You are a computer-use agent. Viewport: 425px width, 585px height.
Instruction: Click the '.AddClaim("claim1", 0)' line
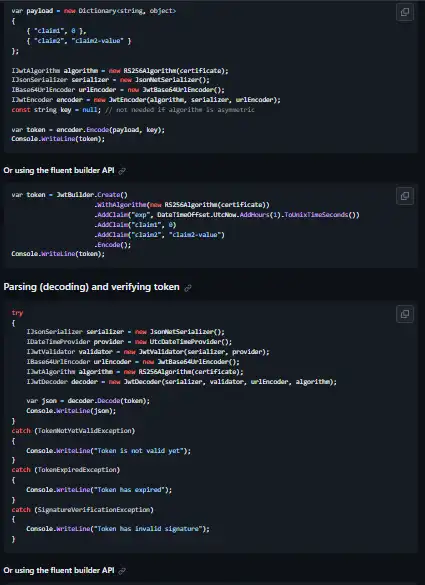(135, 225)
